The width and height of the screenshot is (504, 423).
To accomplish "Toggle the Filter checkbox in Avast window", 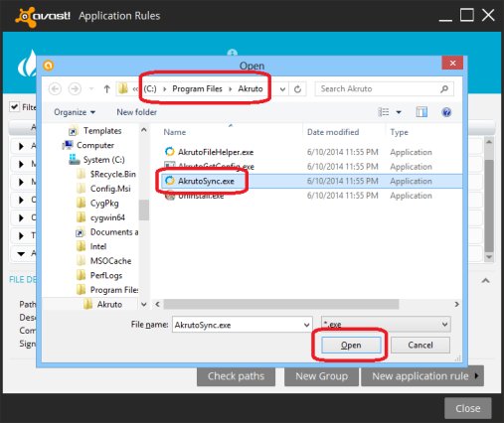I will (14, 107).
